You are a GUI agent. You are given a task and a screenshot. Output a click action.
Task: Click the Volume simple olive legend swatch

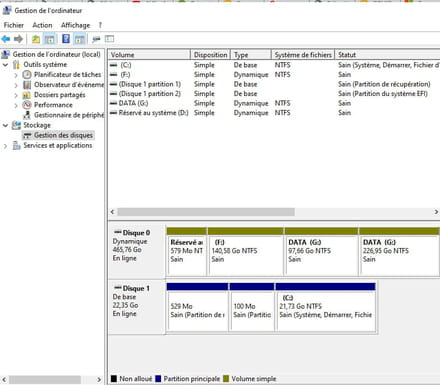[226, 379]
